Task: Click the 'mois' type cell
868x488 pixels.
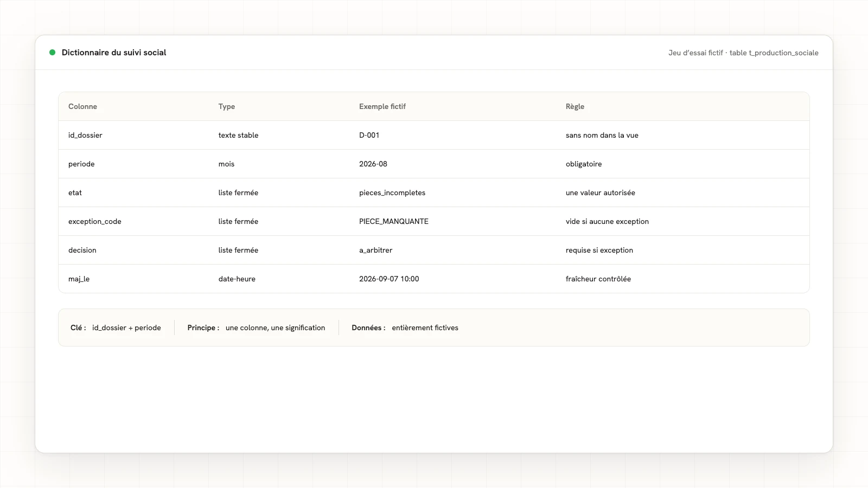Action: click(x=226, y=164)
